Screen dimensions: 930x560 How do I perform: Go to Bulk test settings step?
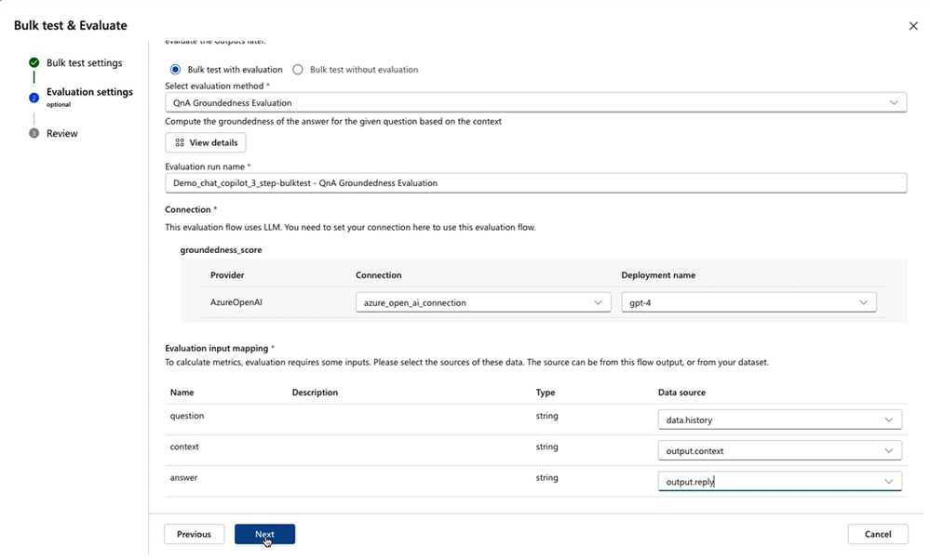pos(84,63)
